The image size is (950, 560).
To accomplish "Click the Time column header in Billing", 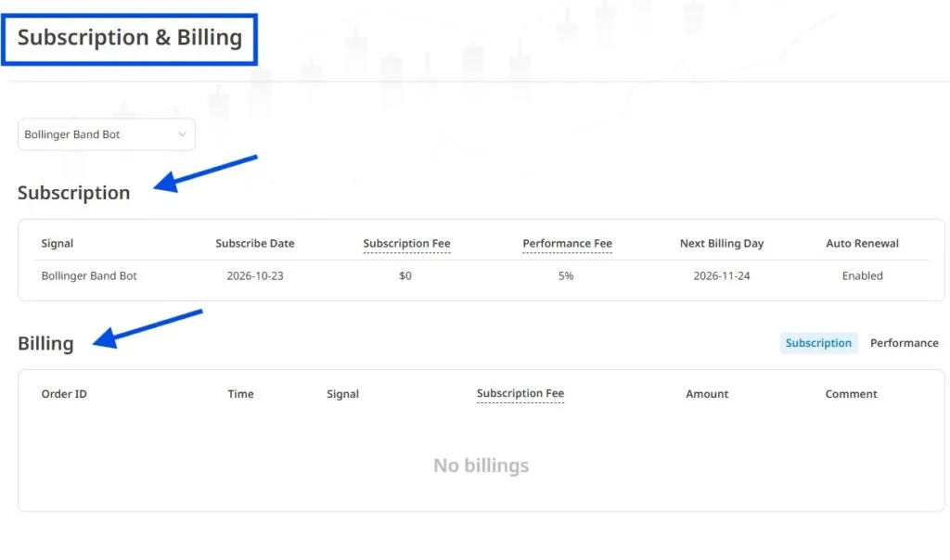I will click(240, 394).
